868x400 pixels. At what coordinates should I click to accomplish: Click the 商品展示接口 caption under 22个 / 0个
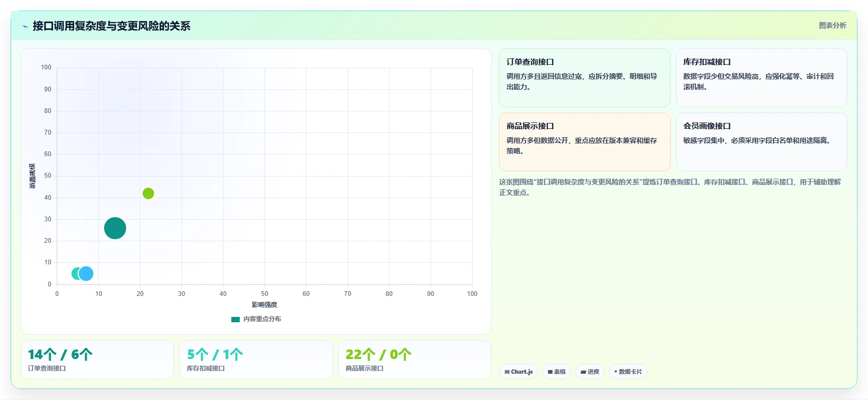(x=364, y=368)
